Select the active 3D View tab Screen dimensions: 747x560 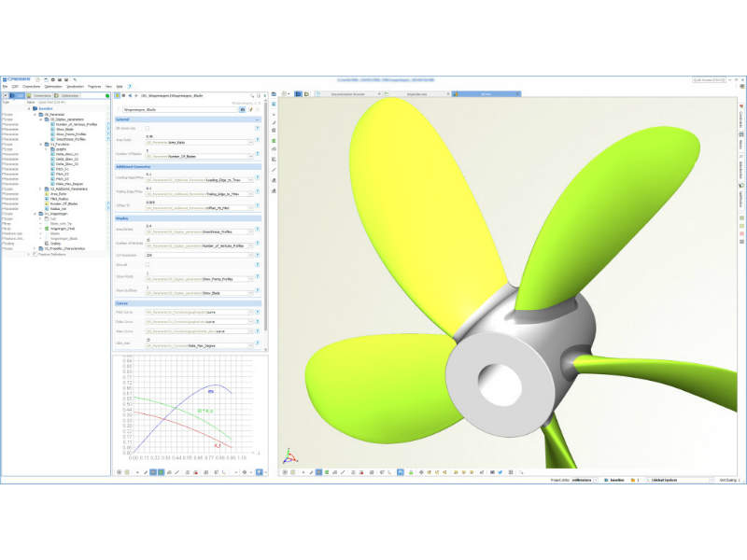(486, 94)
